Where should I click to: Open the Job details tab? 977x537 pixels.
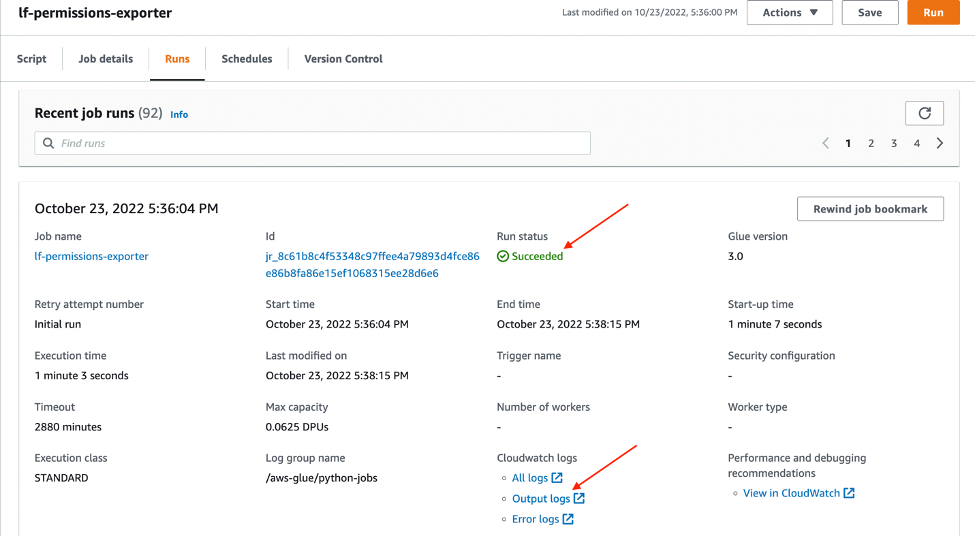pyautogui.click(x=105, y=59)
